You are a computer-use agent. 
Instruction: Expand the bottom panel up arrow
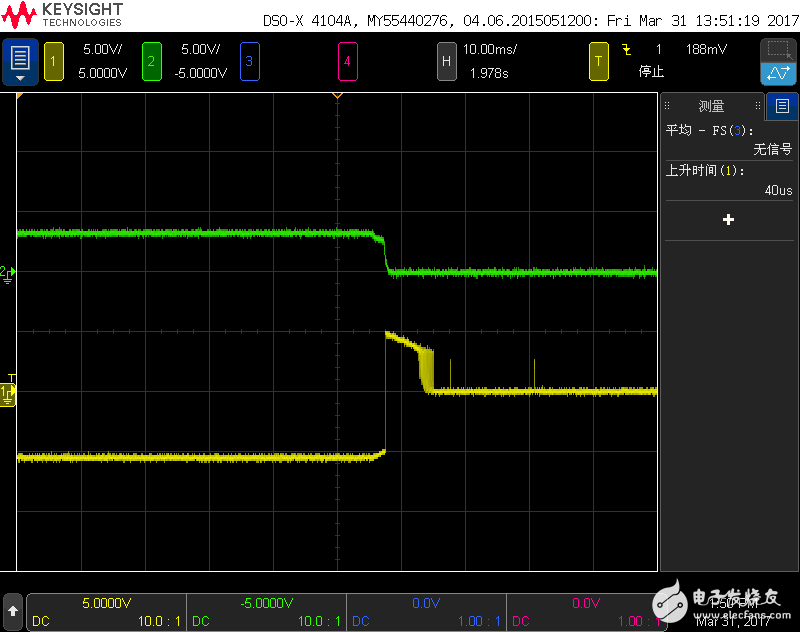click(13, 611)
